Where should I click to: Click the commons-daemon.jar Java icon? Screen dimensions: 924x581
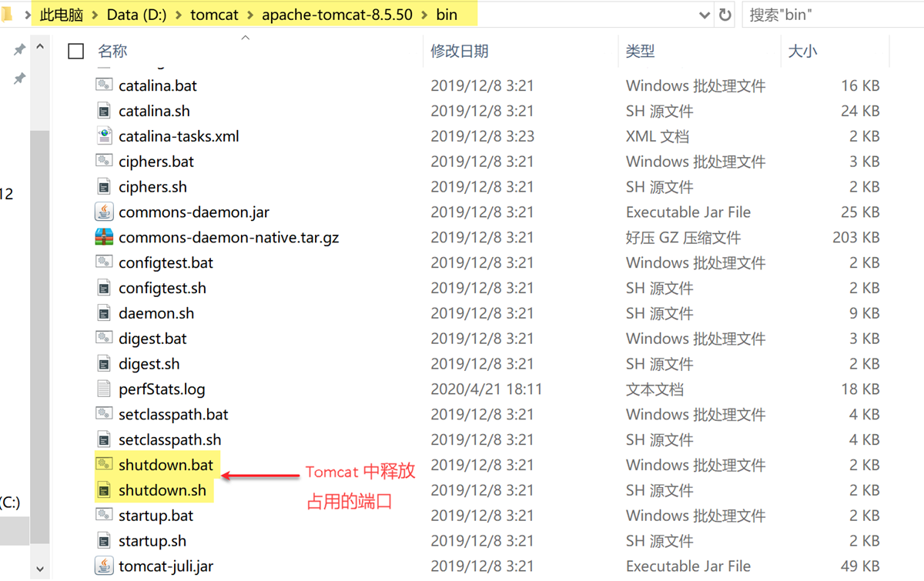click(x=104, y=212)
